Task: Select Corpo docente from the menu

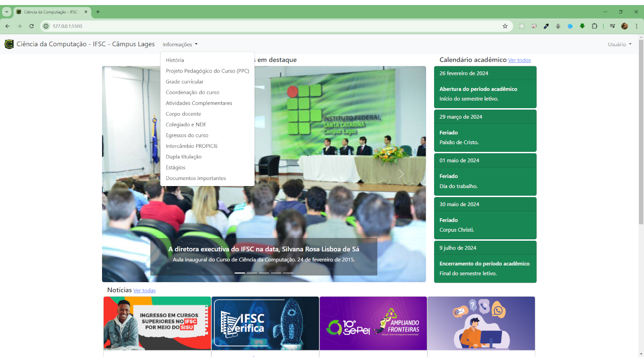Action: [x=183, y=114]
